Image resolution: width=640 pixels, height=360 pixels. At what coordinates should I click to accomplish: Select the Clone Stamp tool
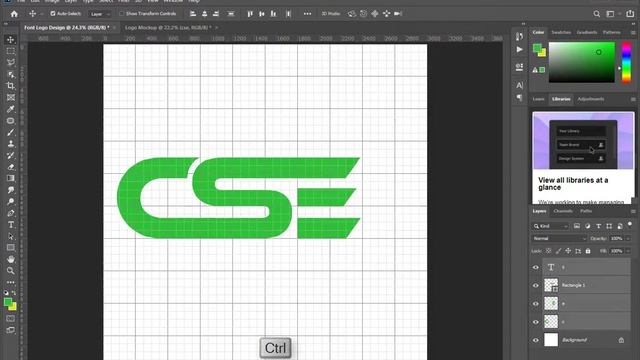click(x=11, y=144)
